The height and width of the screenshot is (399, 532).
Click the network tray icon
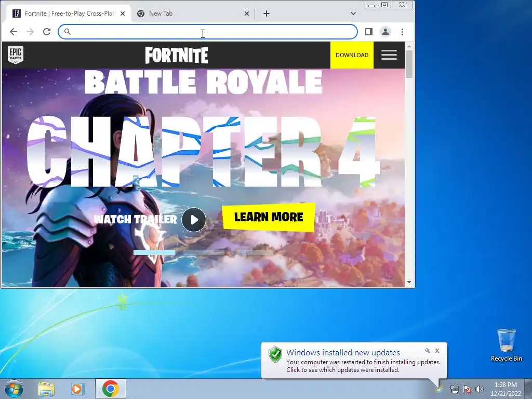[x=454, y=389]
